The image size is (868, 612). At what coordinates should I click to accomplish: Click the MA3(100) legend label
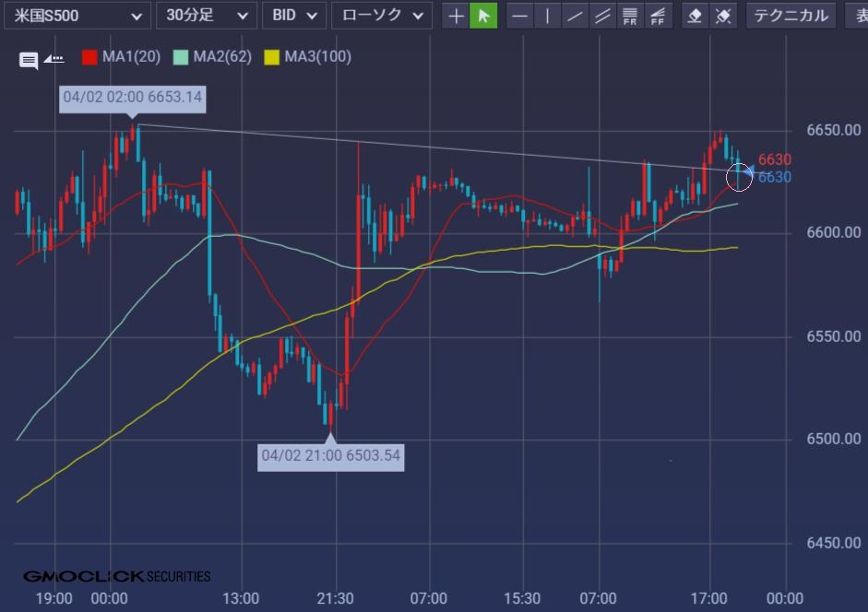point(317,56)
